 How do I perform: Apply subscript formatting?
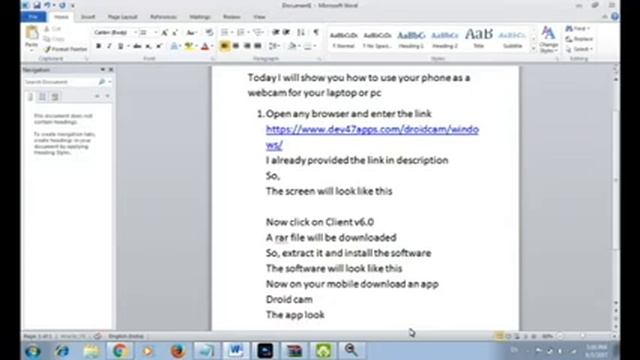click(148, 47)
